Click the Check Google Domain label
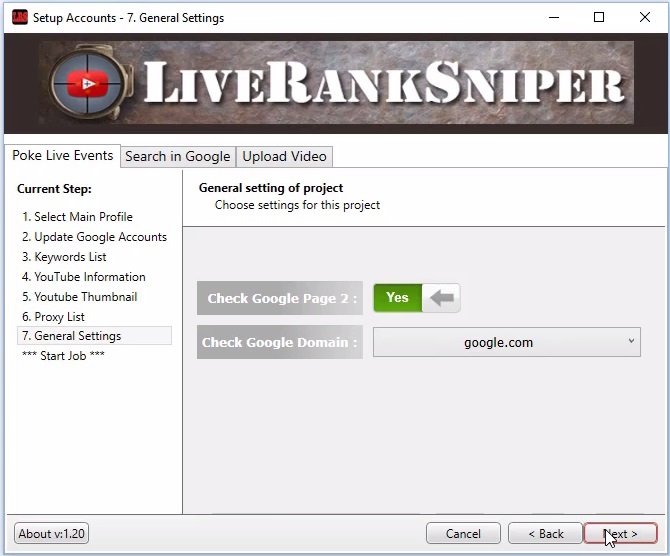 coord(280,342)
